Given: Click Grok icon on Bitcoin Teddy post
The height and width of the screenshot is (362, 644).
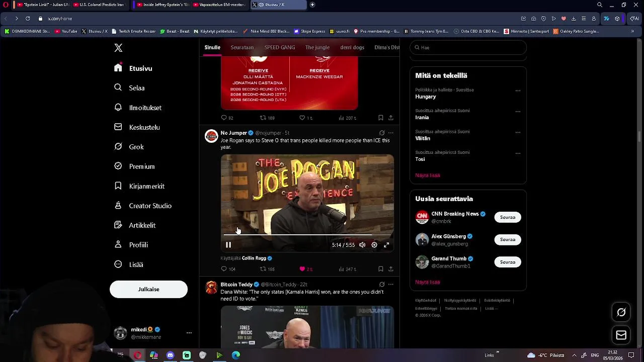Looking at the screenshot, I should [x=382, y=284].
